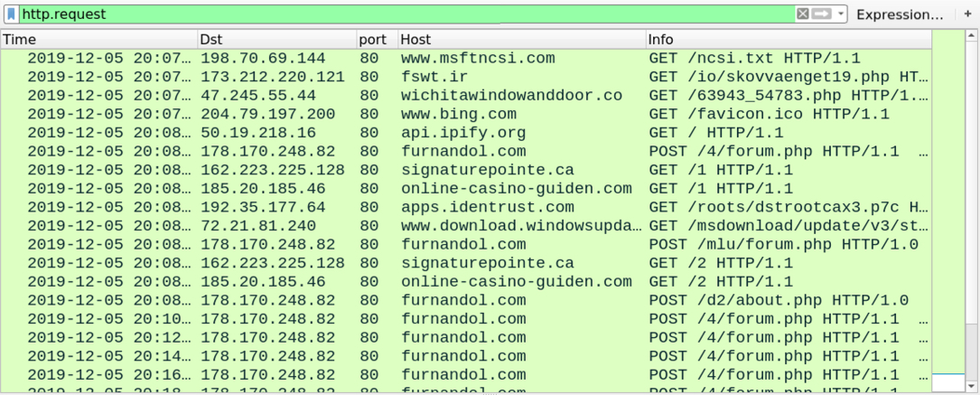This screenshot has width=980, height=395.
Task: Select destination 173.212.220.121
Action: tap(272, 77)
